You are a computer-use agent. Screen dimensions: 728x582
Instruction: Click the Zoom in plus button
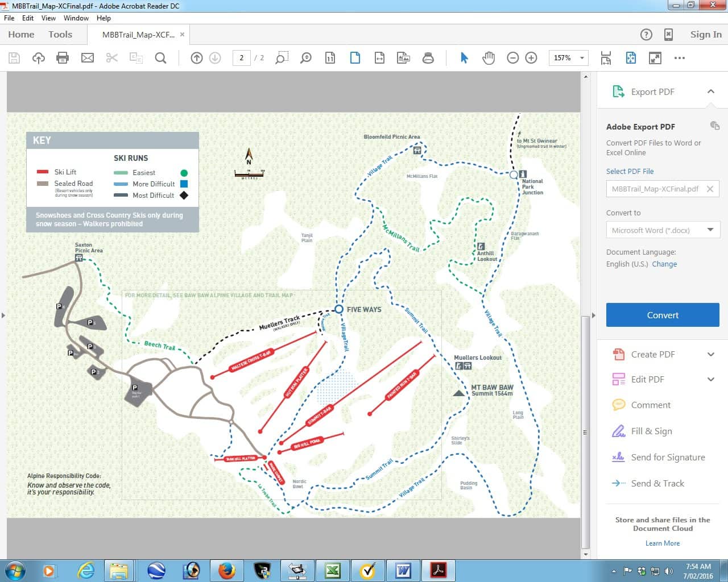tap(531, 58)
